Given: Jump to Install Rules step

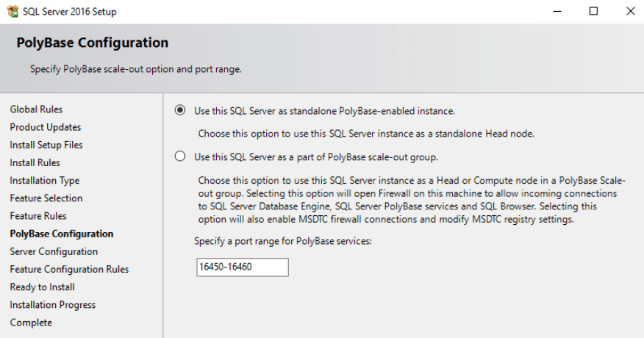Looking at the screenshot, I should (35, 162).
